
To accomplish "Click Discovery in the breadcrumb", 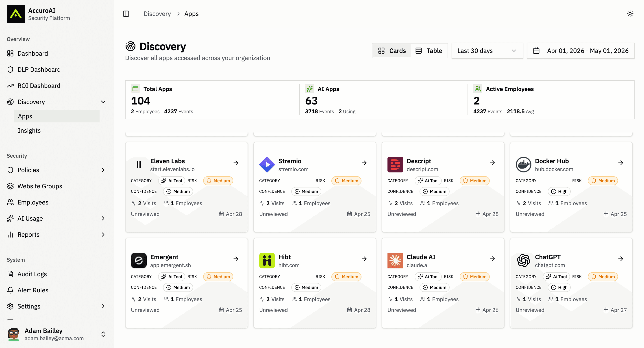I will coord(157,14).
